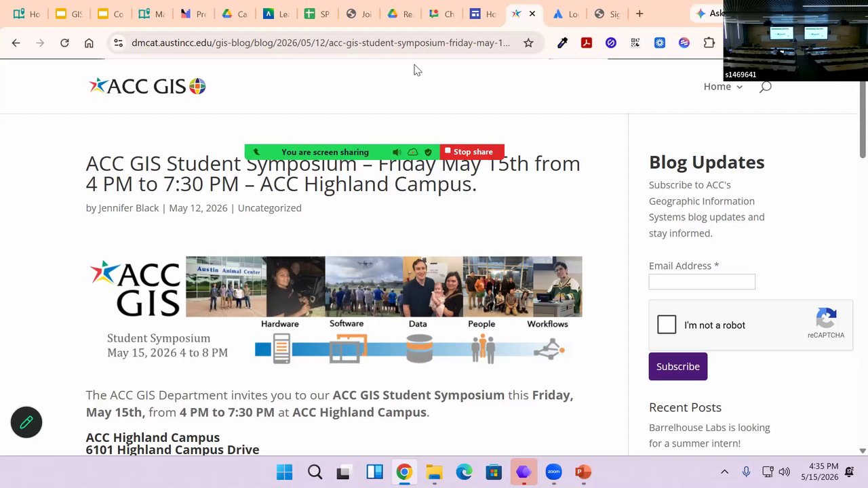Click the browser address bar URL

click(321, 43)
